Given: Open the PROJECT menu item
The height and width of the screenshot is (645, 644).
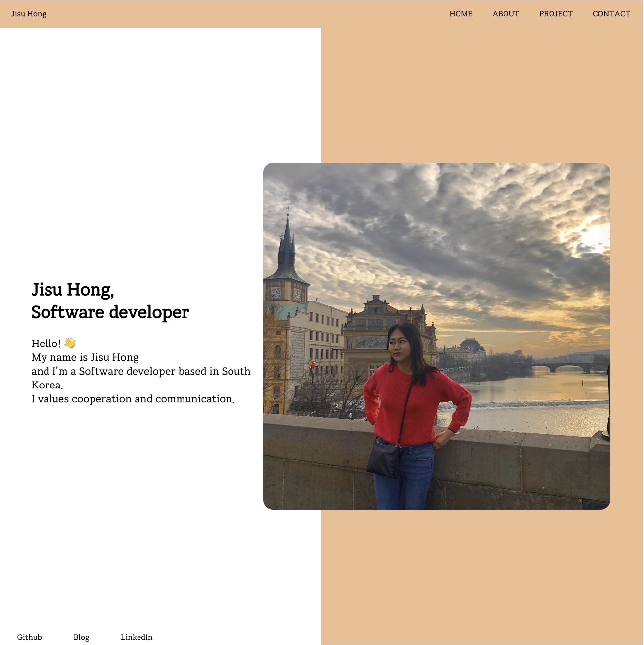Looking at the screenshot, I should coord(555,14).
